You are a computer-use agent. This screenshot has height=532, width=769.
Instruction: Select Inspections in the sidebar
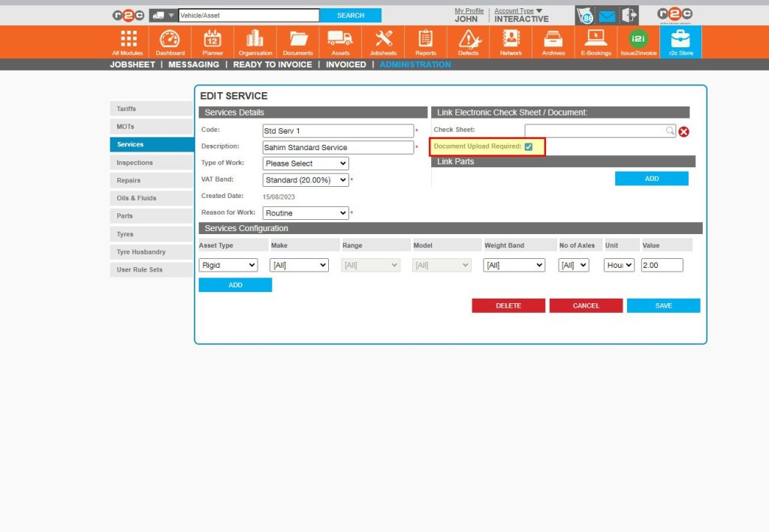[152, 162]
